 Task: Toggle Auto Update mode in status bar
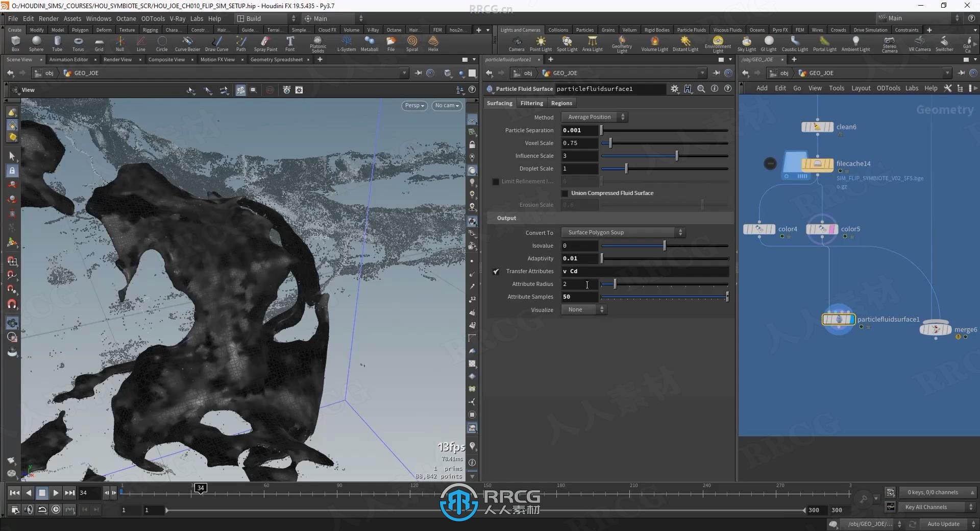[943, 524]
